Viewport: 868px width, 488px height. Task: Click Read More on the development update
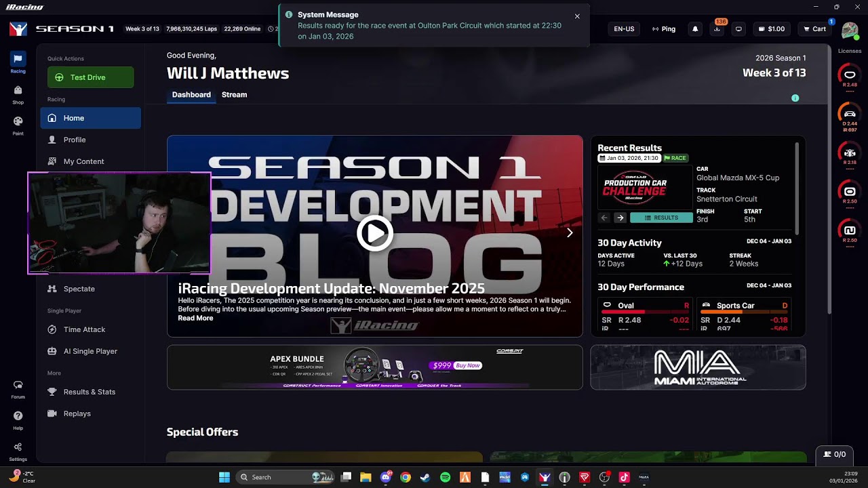tap(195, 319)
